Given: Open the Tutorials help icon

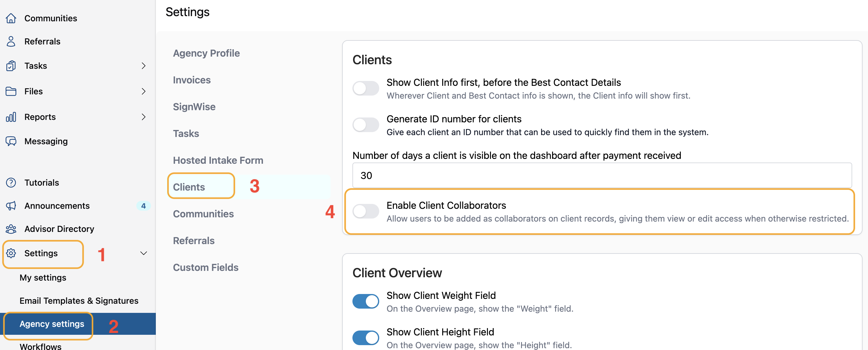Looking at the screenshot, I should pos(11,183).
